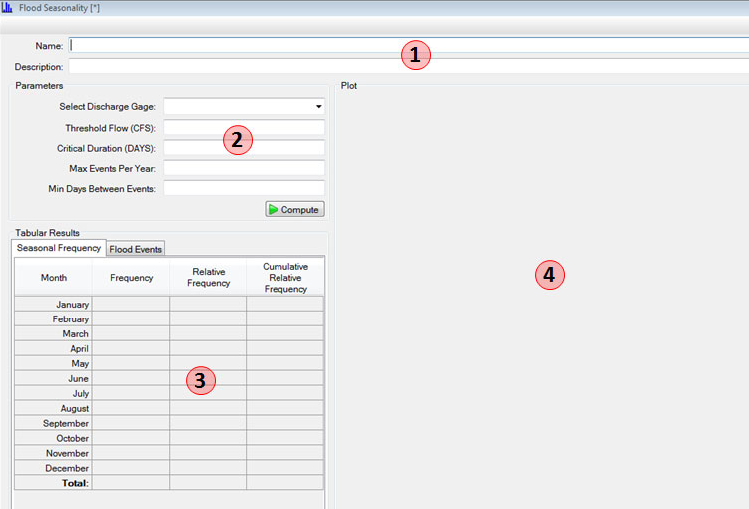
Task: Switch to the Flood Events tab
Action: [136, 249]
